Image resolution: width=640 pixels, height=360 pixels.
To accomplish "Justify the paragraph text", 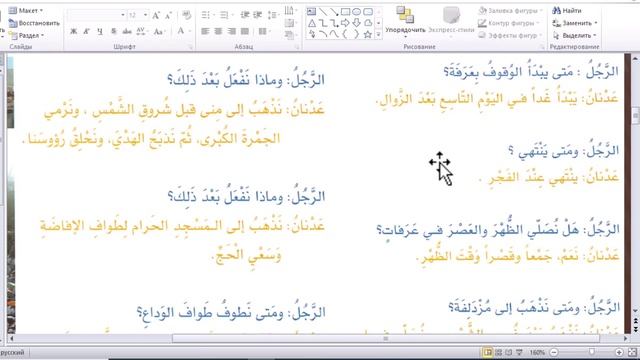I will [x=245, y=31].
